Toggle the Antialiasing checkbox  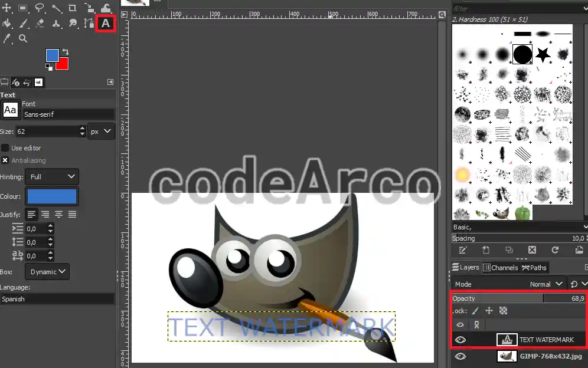click(5, 160)
